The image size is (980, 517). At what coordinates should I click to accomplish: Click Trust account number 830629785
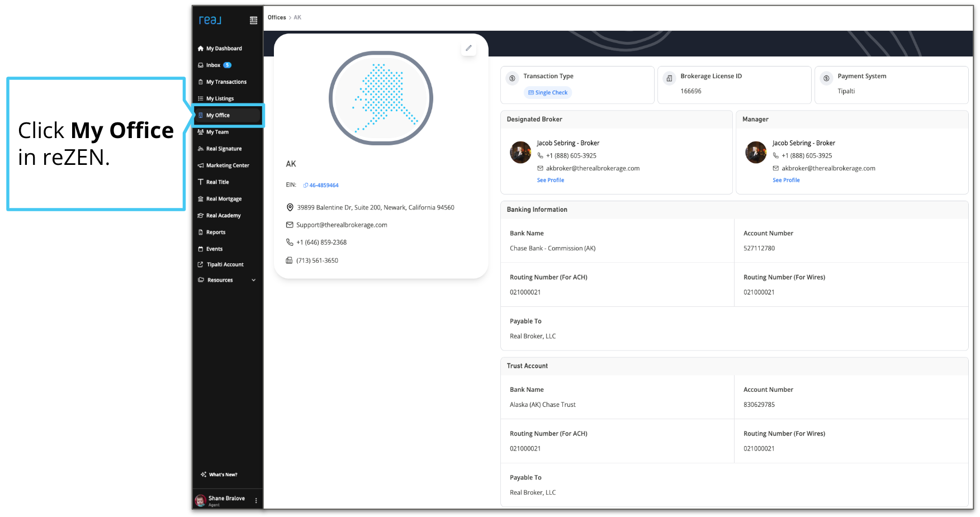(759, 405)
